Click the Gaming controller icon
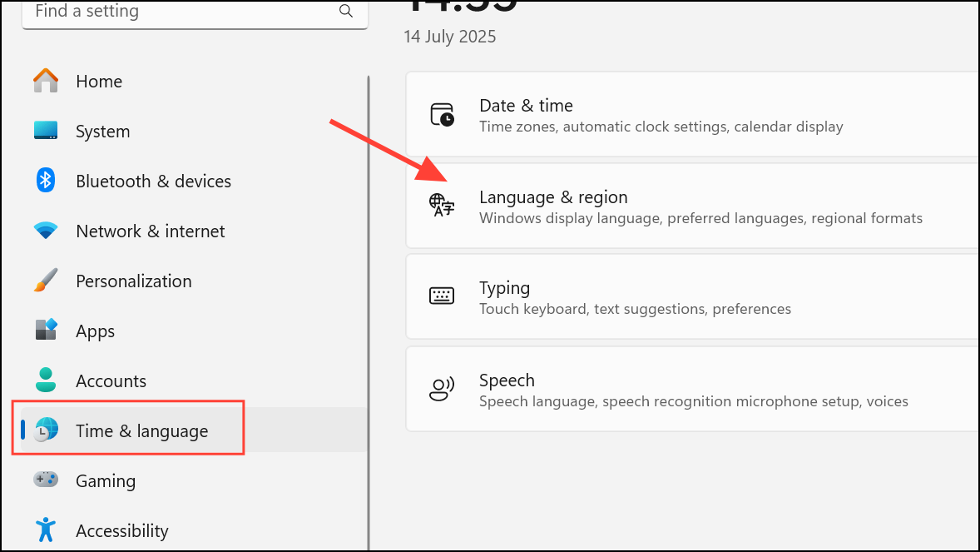 pos(46,480)
